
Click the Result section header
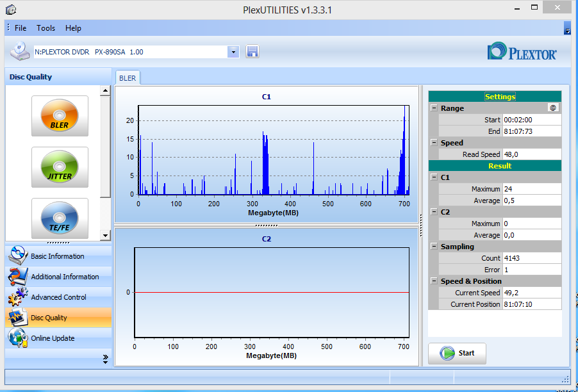coord(495,166)
